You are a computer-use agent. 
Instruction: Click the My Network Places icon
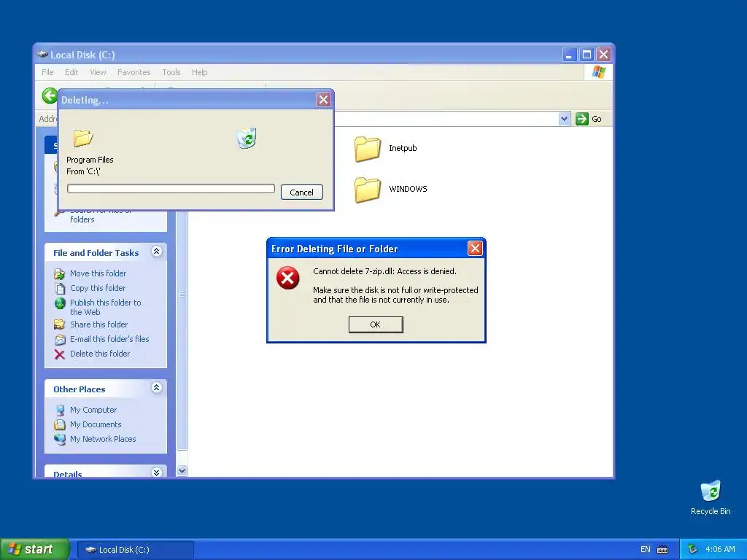click(x=60, y=440)
